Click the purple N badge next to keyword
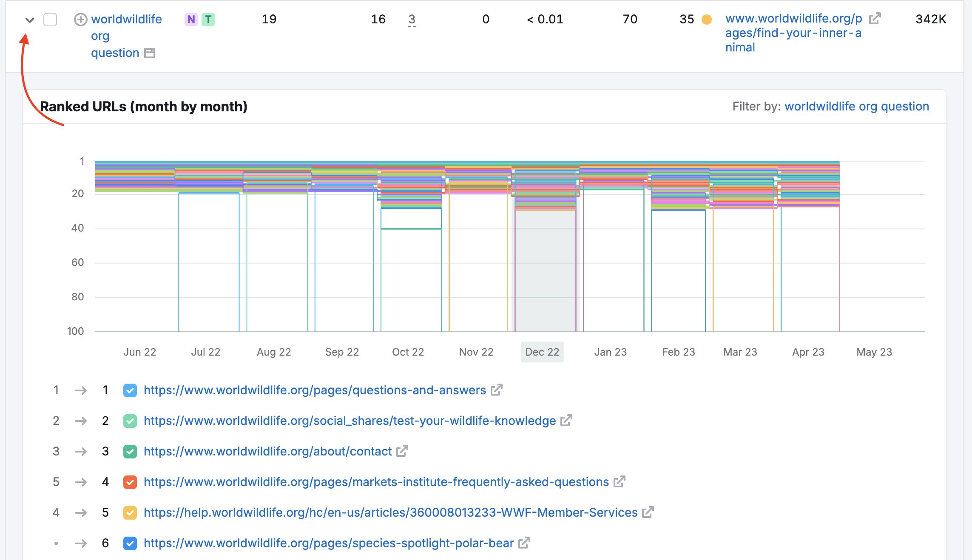Screen dimensions: 972x560 (191, 19)
